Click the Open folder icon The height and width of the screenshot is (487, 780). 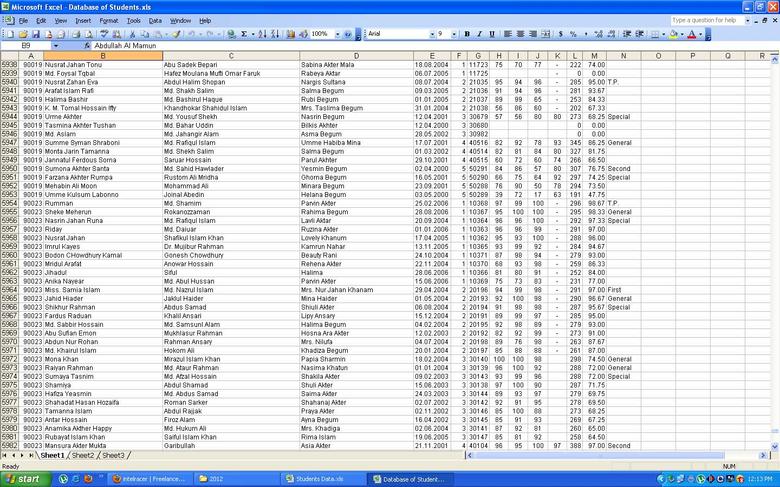[x=22, y=34]
